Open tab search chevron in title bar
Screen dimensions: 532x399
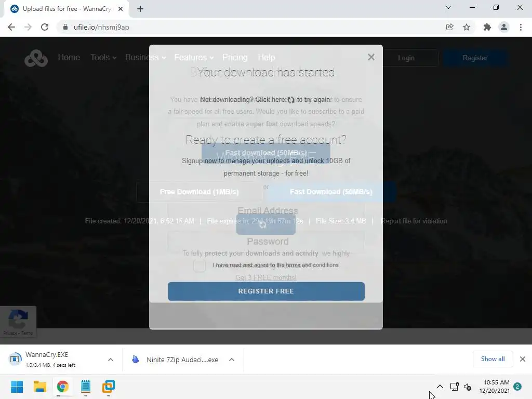(448, 7)
